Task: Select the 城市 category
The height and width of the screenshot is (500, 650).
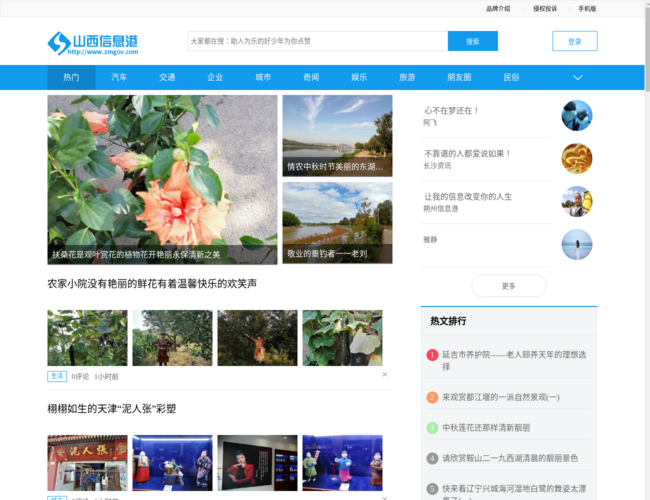Action: (x=263, y=78)
